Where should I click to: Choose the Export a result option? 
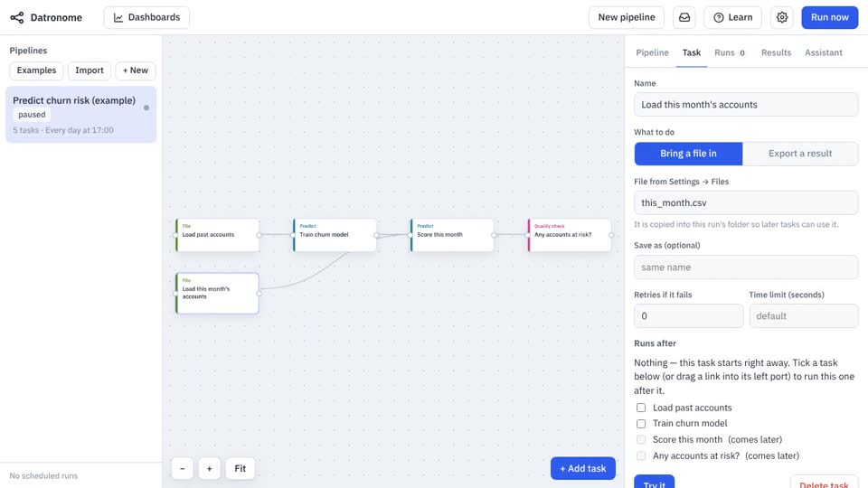[x=800, y=154]
